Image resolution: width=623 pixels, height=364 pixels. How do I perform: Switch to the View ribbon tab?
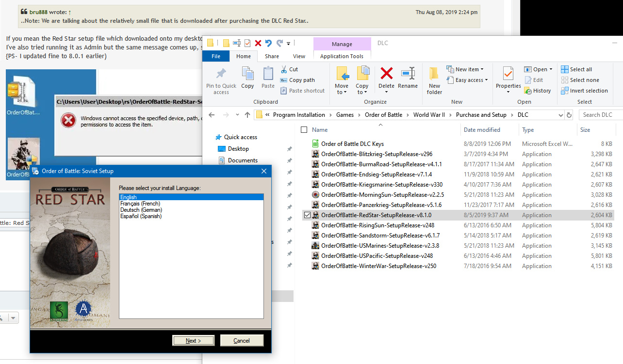click(299, 56)
